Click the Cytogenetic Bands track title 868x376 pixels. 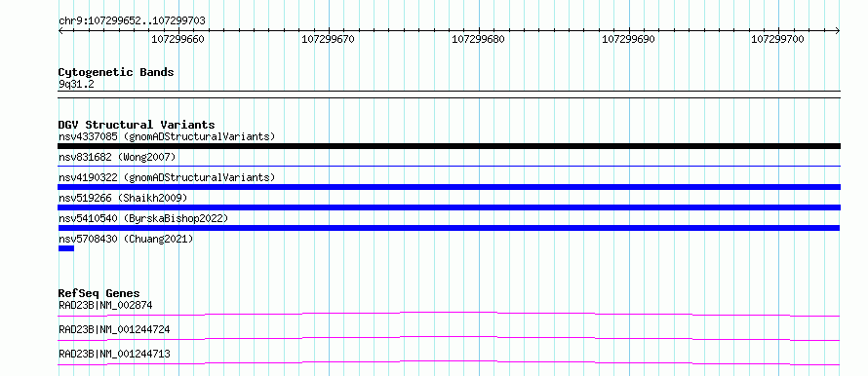[x=116, y=72]
